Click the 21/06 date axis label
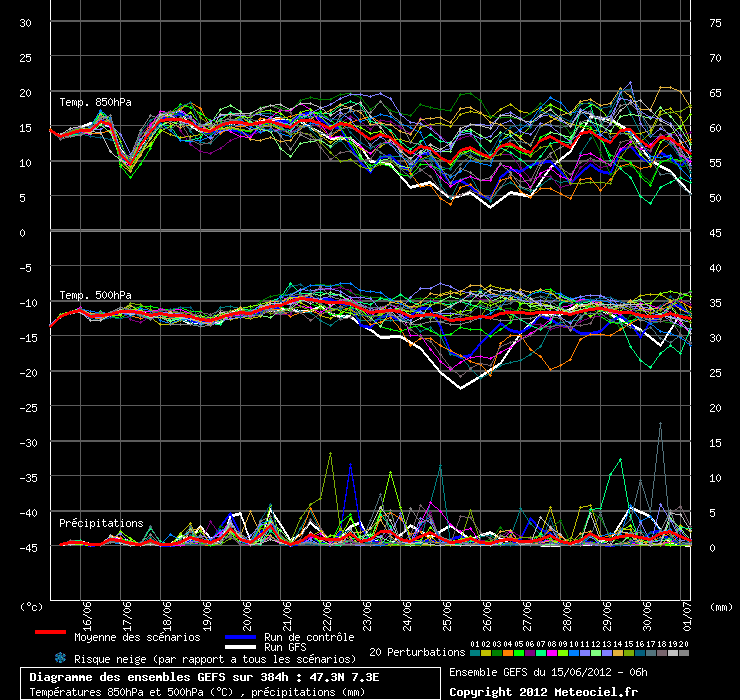Image resolution: width=740 pixels, height=700 pixels. tap(288, 611)
